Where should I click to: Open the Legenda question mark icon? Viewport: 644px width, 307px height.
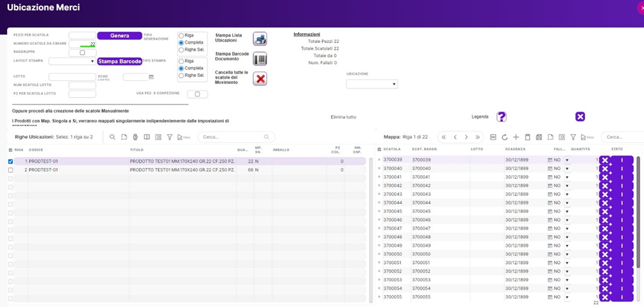[501, 117]
